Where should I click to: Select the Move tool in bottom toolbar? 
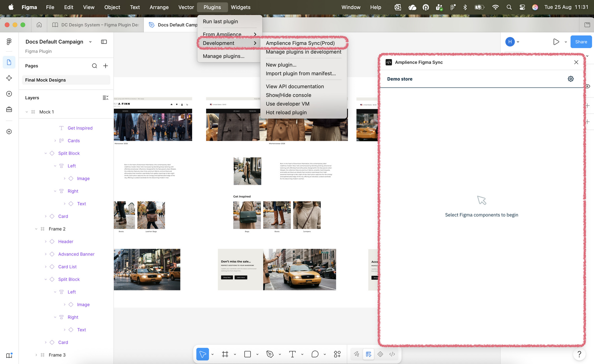(x=203, y=354)
